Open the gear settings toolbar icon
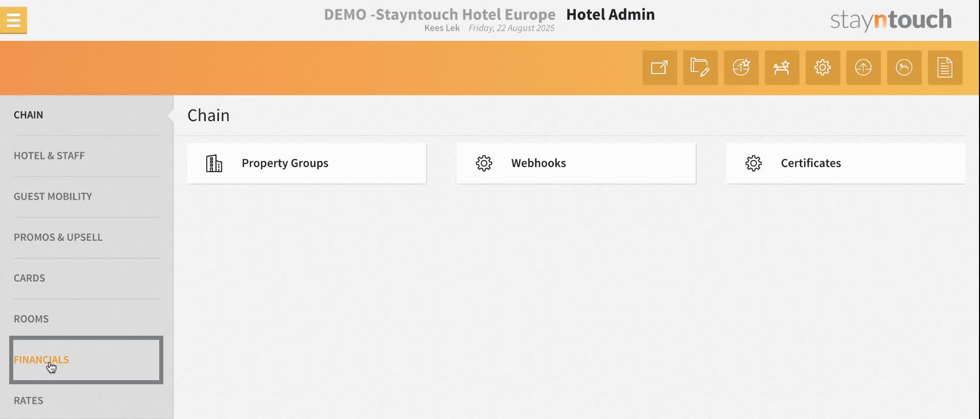 823,67
